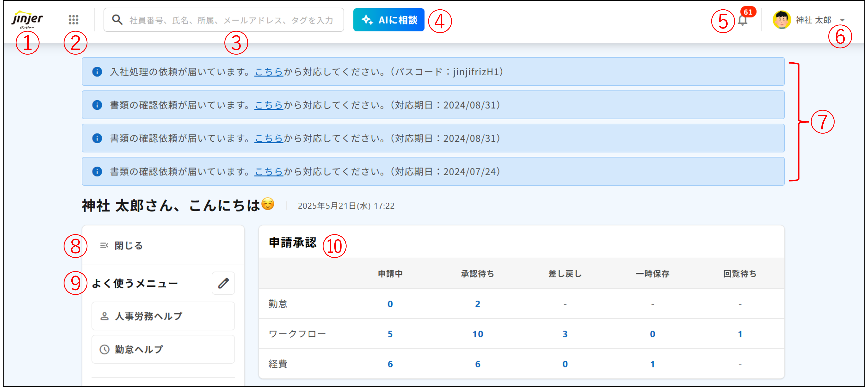Image resolution: width=868 pixels, height=387 pixels.
Task: Click the 回覧待ち column header
Action: pos(740,274)
